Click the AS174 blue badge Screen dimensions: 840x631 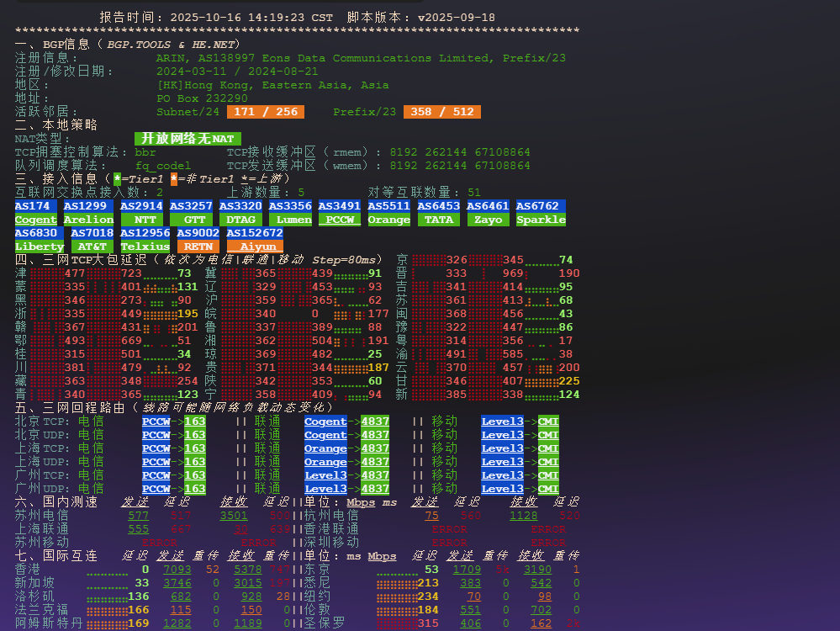click(35, 206)
